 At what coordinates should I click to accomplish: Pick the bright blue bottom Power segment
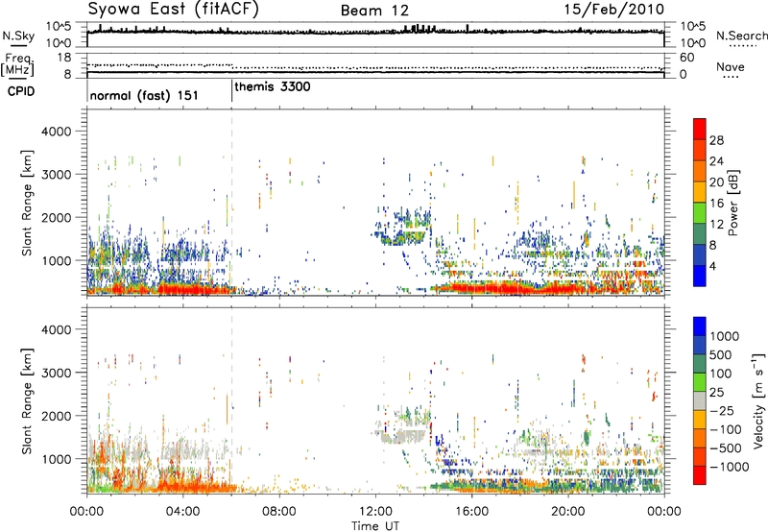[x=700, y=276]
